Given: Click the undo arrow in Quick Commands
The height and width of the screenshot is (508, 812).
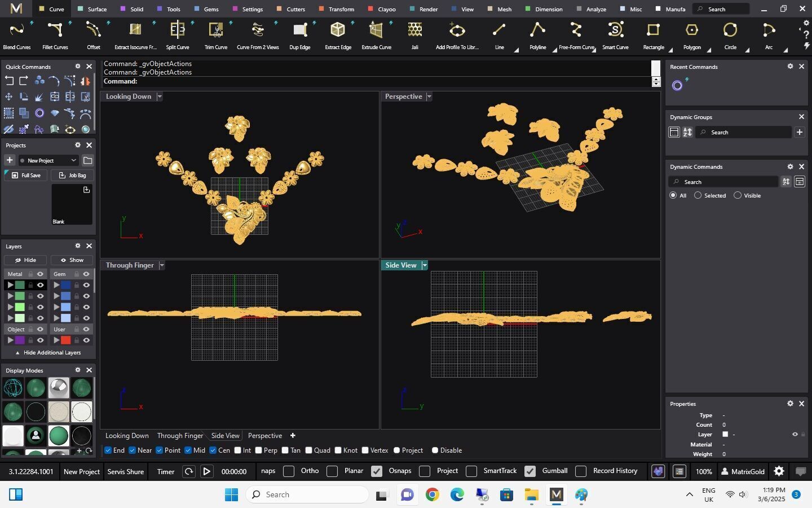Looking at the screenshot, I should pyautogui.click(x=9, y=81).
